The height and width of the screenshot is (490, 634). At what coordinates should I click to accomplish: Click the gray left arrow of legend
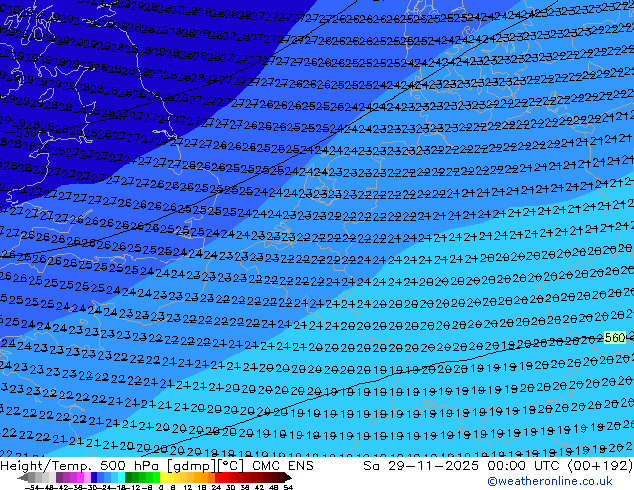[23, 477]
